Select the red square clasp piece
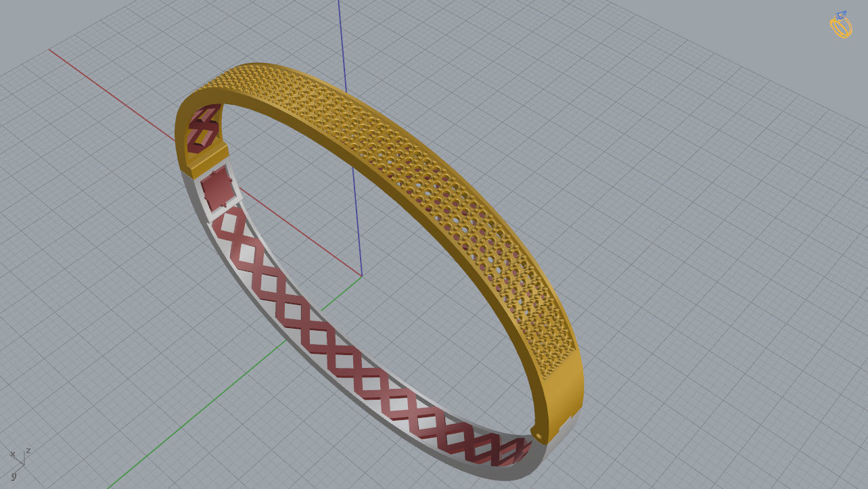This screenshot has height=489, width=868. (218, 189)
